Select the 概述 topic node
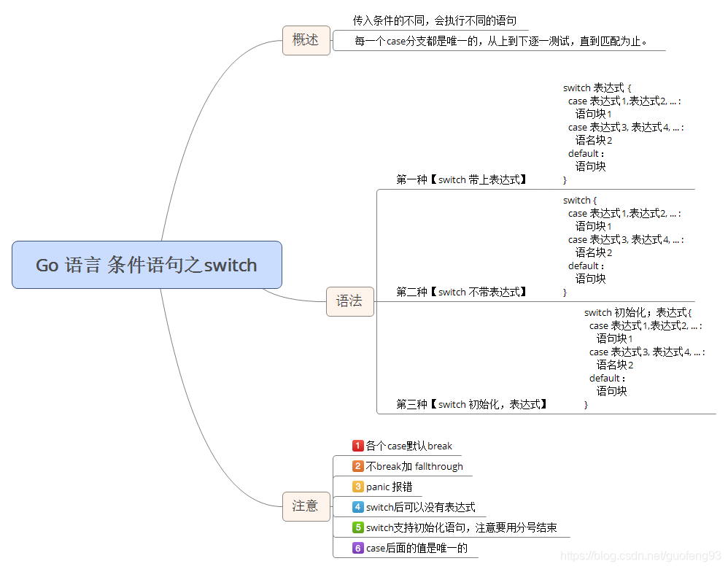Viewport: 728px width, 569px height. pos(306,40)
